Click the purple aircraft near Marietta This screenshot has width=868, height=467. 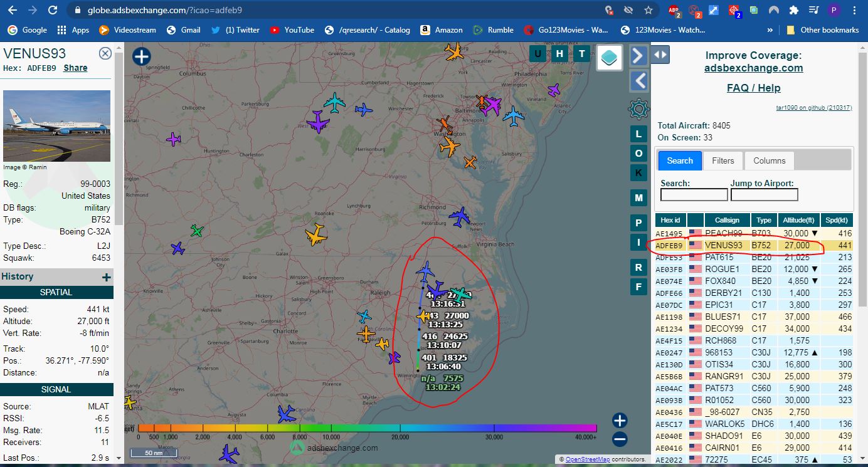pos(319,122)
